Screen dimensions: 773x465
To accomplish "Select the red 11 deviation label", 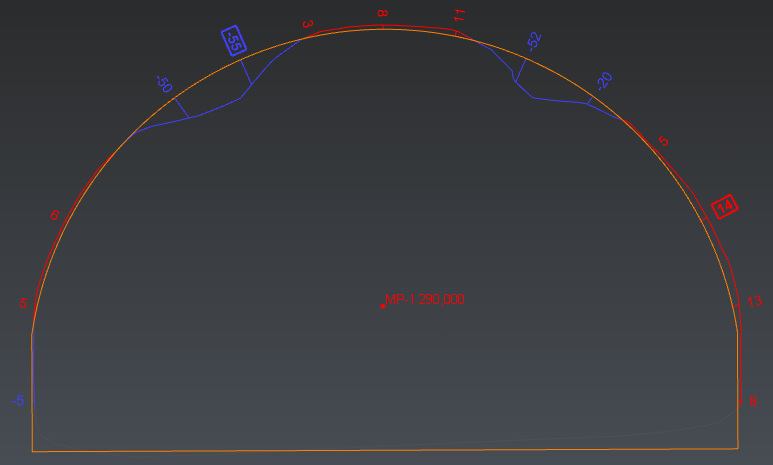I will point(459,15).
